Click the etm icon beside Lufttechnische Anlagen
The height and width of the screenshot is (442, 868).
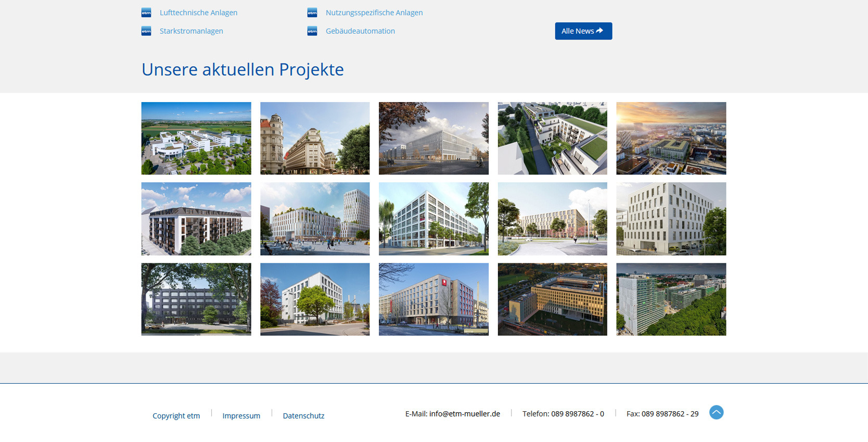tap(146, 13)
